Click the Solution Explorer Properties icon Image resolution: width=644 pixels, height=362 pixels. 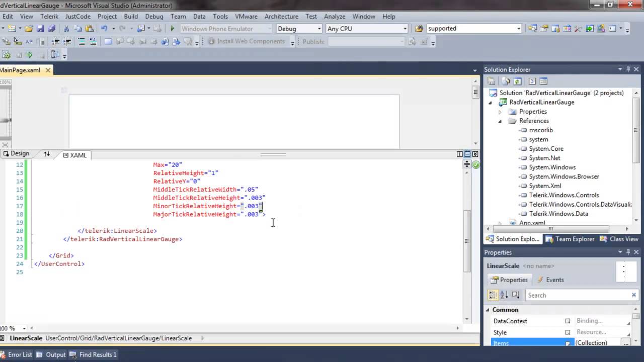491,81
